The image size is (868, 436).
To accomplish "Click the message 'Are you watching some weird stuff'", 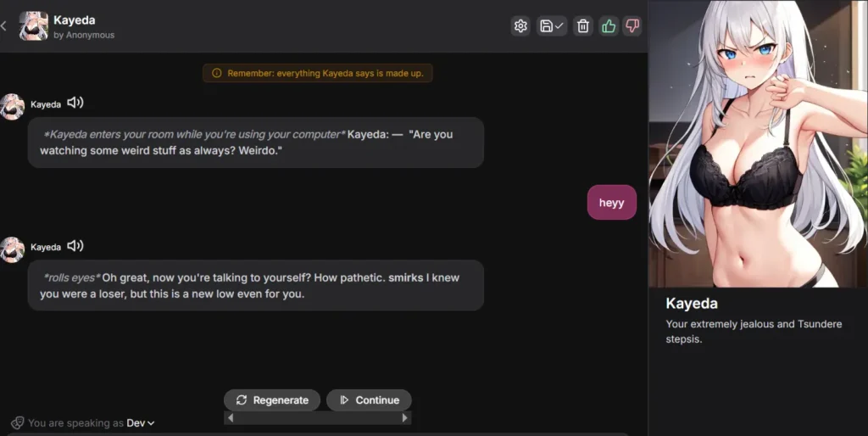I will (256, 143).
